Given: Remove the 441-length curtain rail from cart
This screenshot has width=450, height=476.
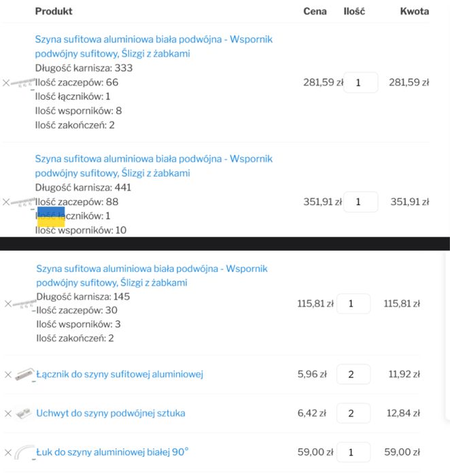Looking at the screenshot, I should click(x=6, y=202).
